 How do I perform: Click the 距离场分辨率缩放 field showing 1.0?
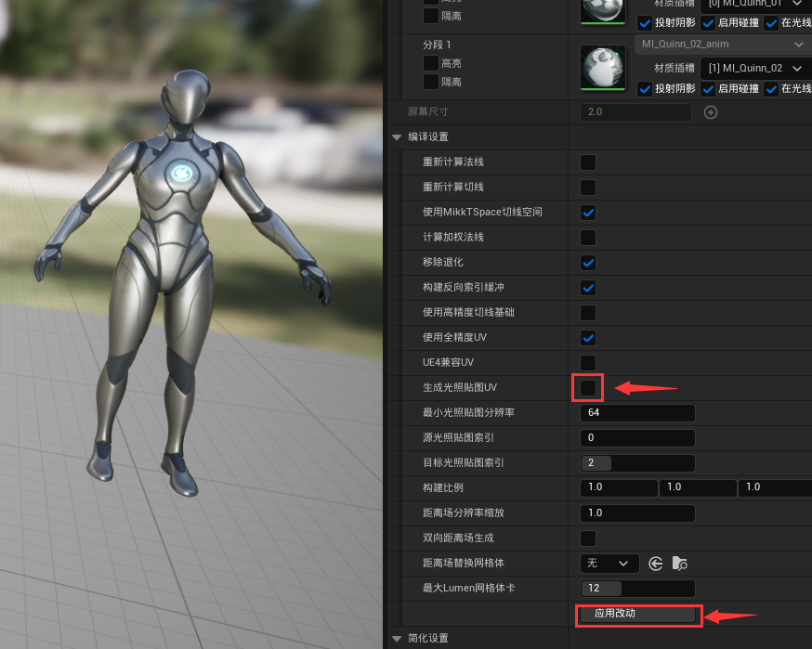pos(637,513)
